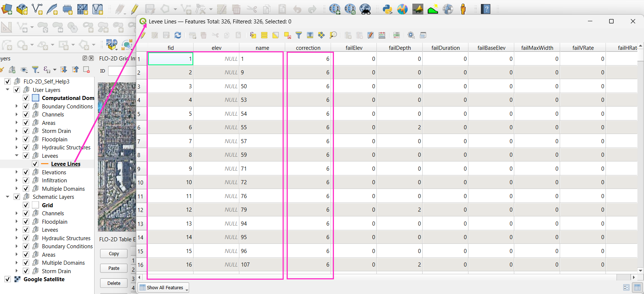This screenshot has height=294, width=644.
Task: Click the Reload table icon
Action: [178, 35]
